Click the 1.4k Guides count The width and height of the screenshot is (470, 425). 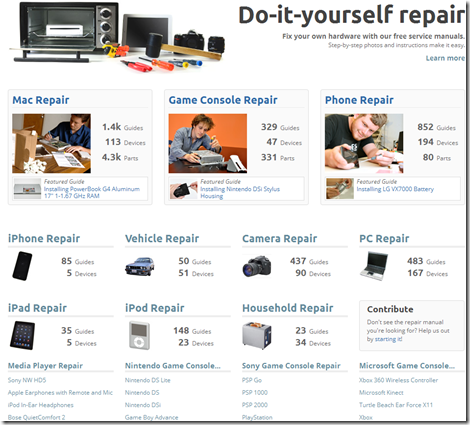pos(123,127)
